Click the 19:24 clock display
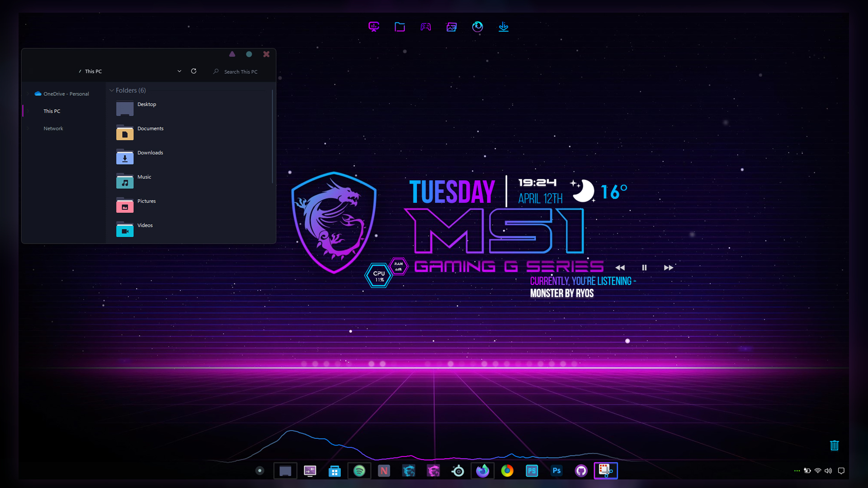Image resolution: width=868 pixels, height=488 pixels. [538, 183]
